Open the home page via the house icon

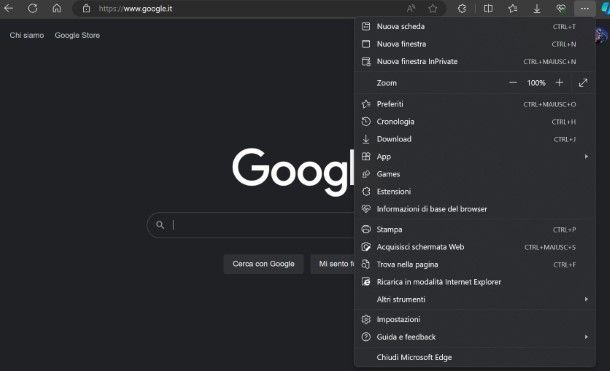[x=57, y=8]
